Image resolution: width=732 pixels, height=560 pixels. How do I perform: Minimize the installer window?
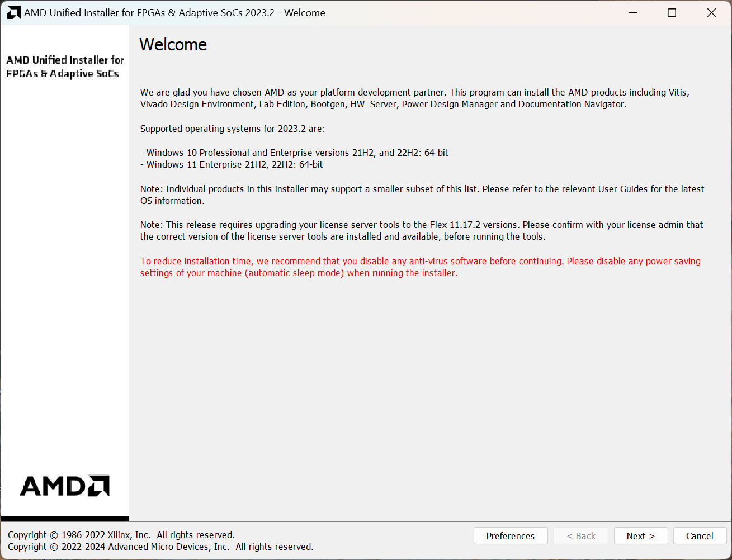pyautogui.click(x=633, y=13)
